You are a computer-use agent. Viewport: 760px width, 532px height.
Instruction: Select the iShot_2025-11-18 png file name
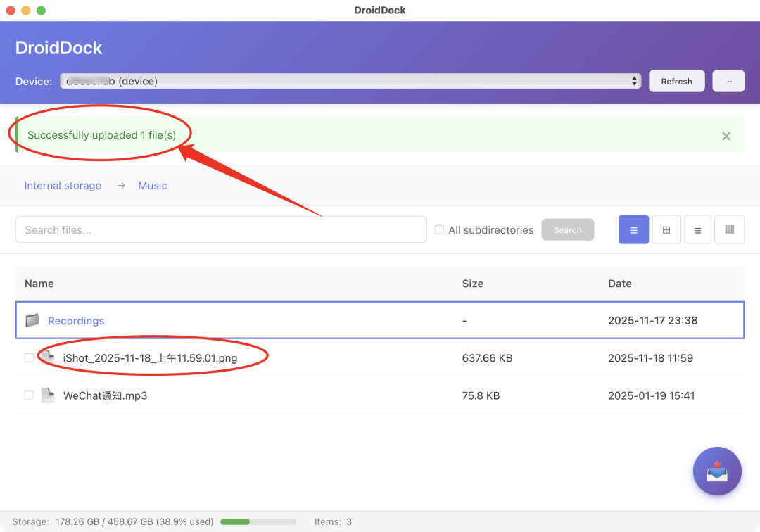coord(151,358)
